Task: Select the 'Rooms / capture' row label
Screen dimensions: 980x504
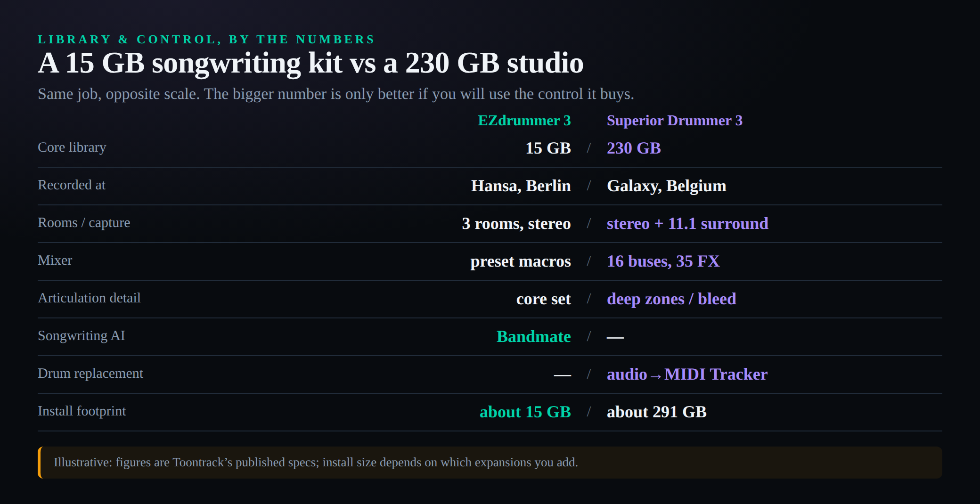Action: pyautogui.click(x=84, y=223)
